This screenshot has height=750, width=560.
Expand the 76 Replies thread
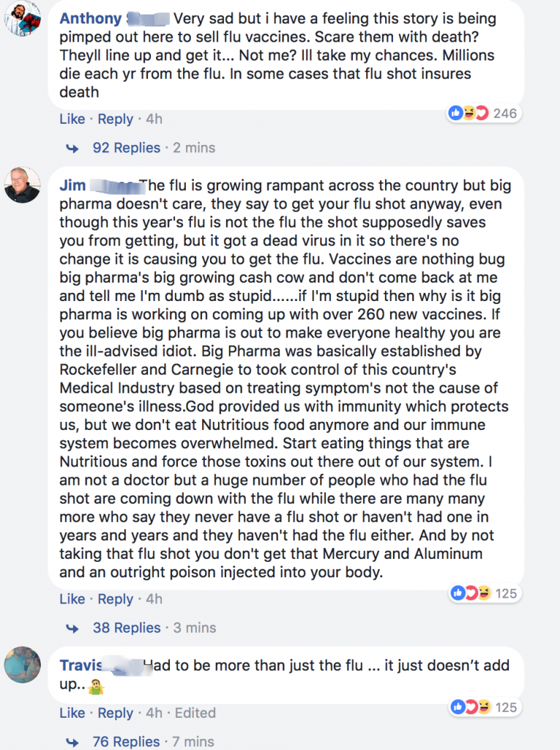point(127,742)
